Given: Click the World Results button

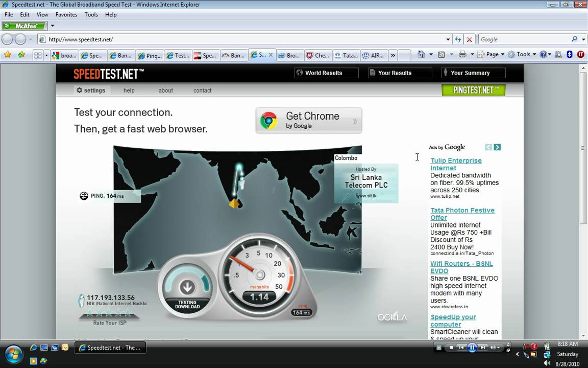Looking at the screenshot, I should point(326,73).
